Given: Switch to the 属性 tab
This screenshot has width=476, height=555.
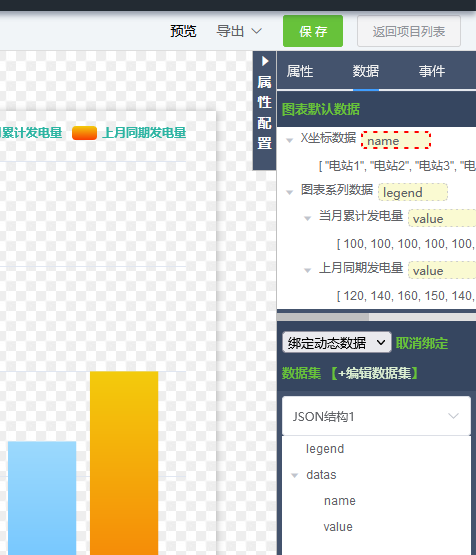Looking at the screenshot, I should click(300, 71).
